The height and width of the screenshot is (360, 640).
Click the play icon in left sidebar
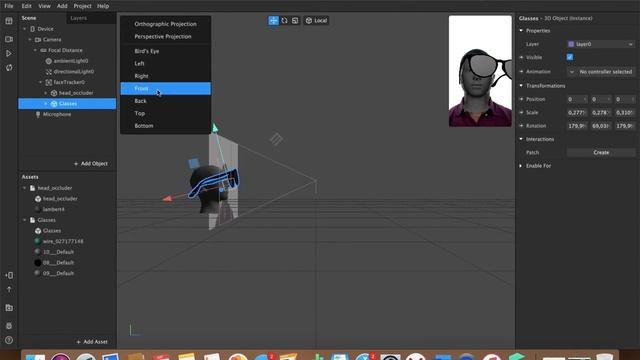pos(9,53)
